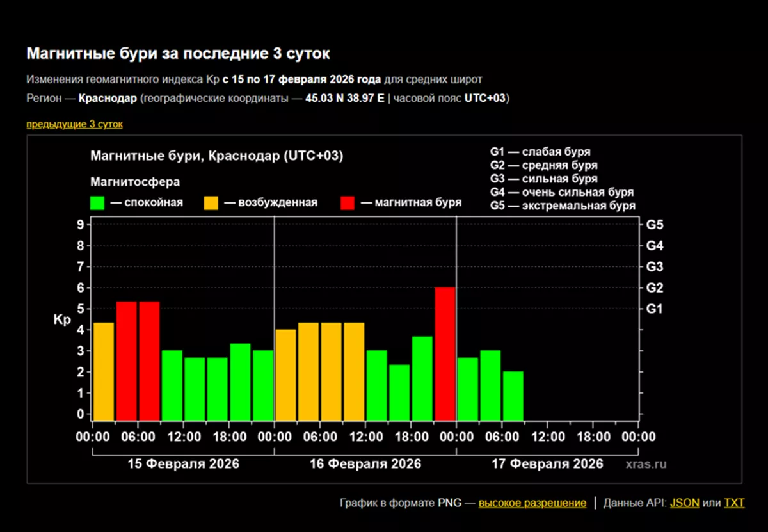
Task: Click the '15 Февраля 2026' date label
Action: [183, 463]
